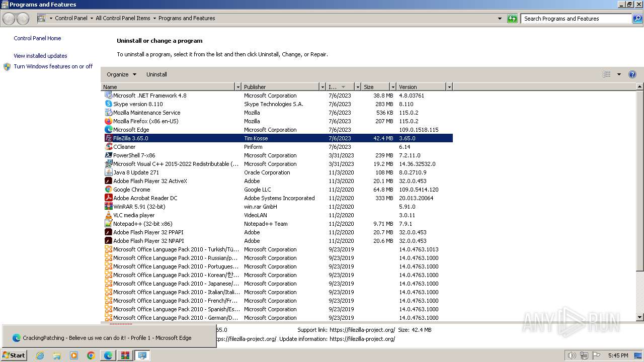Click the Adobe Acrobat Reader DC icon

click(108, 198)
